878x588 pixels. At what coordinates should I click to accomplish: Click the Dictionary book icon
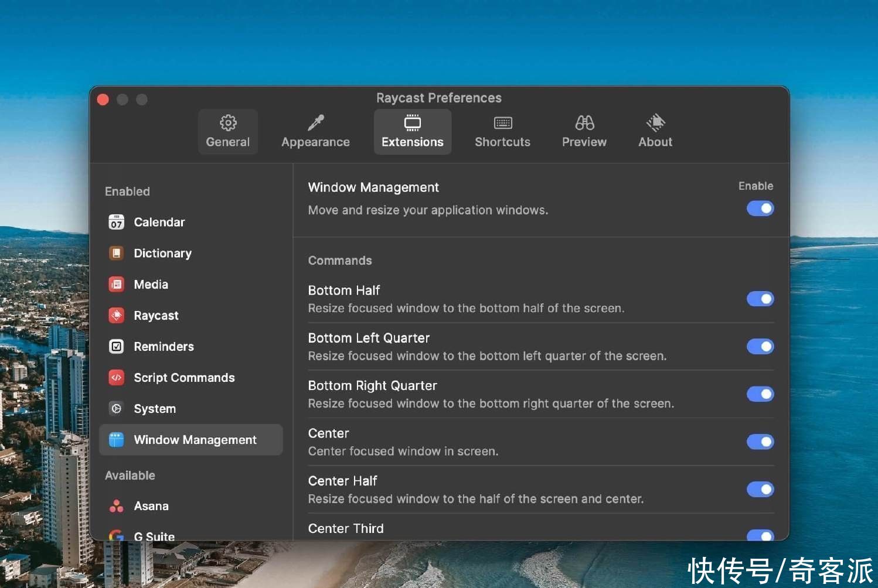click(117, 253)
